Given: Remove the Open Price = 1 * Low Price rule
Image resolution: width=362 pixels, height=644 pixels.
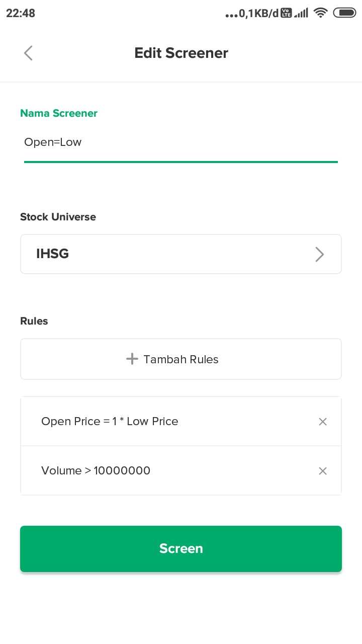Looking at the screenshot, I should coord(323,422).
